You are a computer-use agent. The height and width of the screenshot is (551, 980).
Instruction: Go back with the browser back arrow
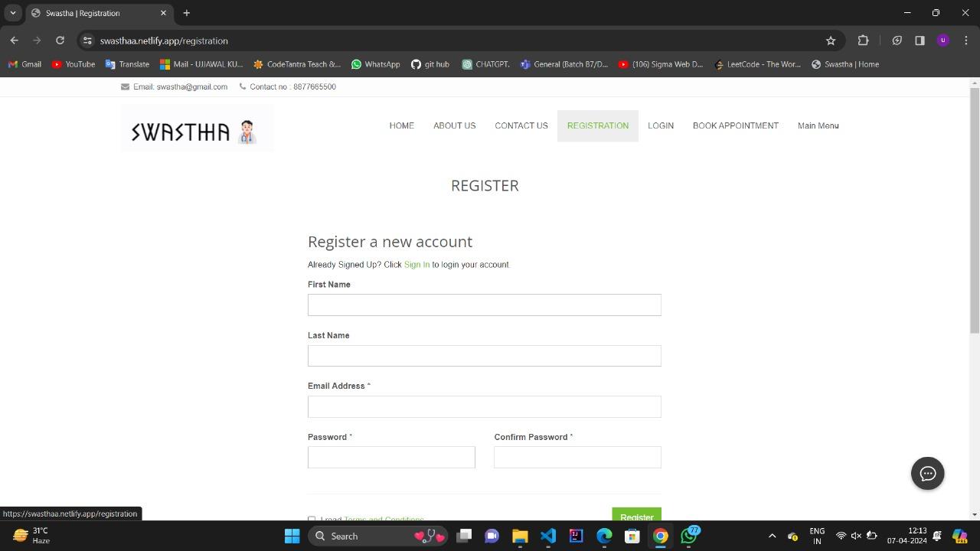pos(14,41)
